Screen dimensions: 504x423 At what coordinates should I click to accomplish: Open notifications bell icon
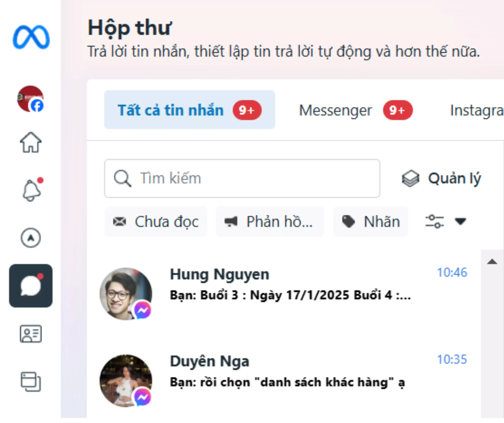pos(31,190)
